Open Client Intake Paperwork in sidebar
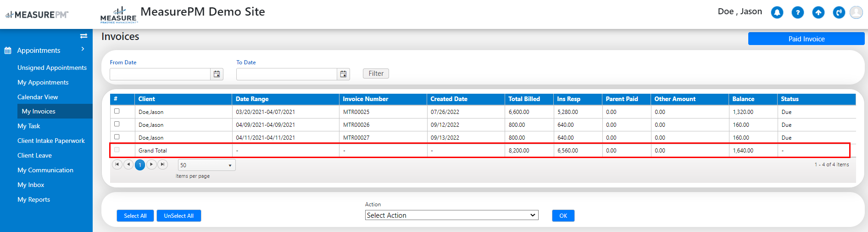The height and width of the screenshot is (232, 868). coord(51,141)
